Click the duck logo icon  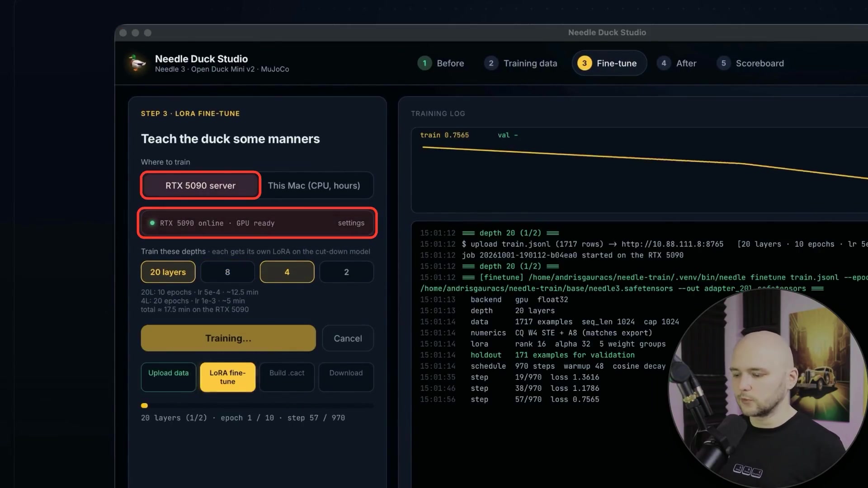(x=137, y=63)
